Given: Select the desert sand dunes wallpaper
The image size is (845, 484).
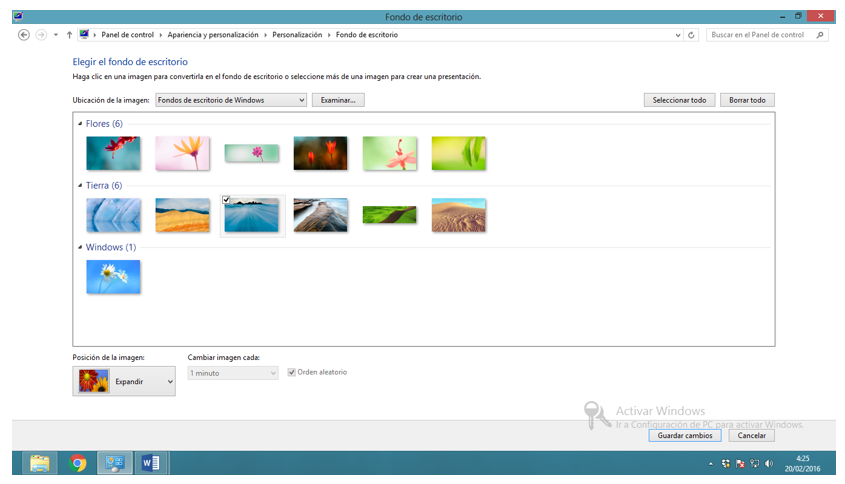Looking at the screenshot, I should coord(459,215).
